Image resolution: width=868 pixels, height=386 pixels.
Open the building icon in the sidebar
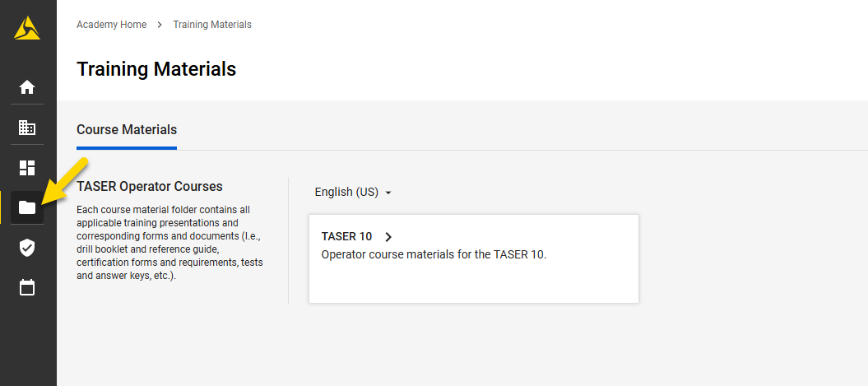[27, 128]
